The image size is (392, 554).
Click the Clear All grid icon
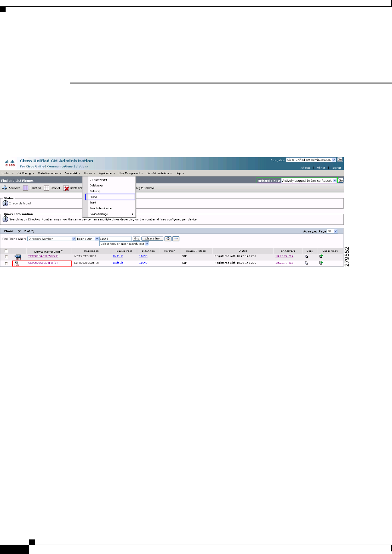pyautogui.click(x=47, y=188)
